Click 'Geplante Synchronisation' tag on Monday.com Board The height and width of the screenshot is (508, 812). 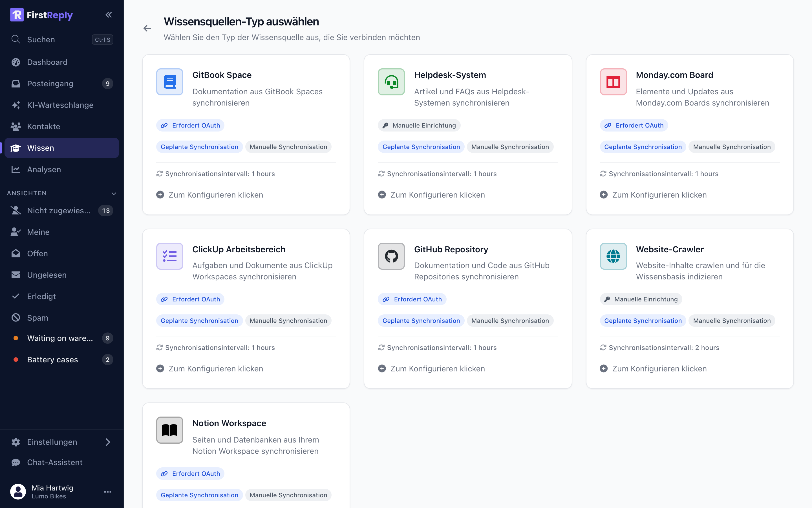(x=643, y=147)
